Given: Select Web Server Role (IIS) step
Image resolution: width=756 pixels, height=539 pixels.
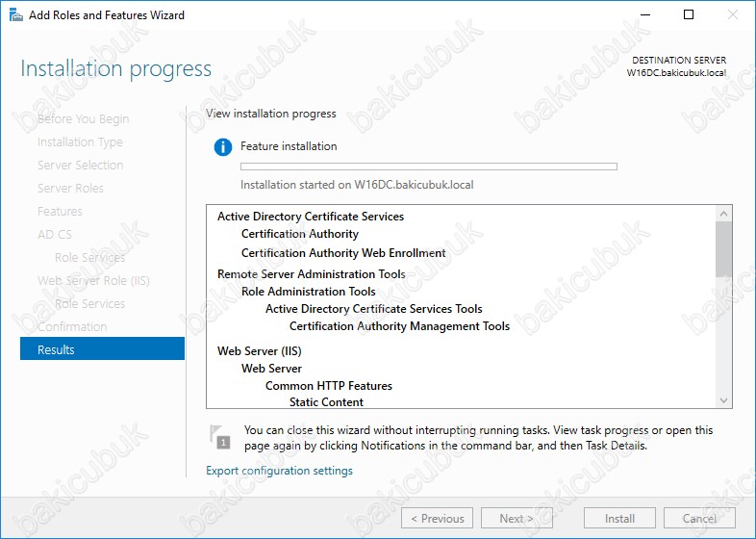Looking at the screenshot, I should [x=93, y=281].
